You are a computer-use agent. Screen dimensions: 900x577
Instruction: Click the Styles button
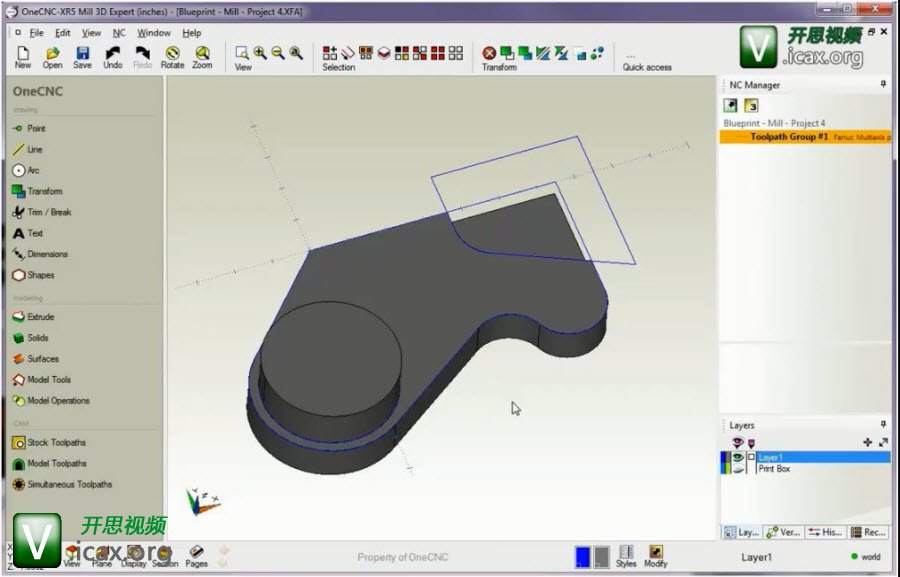(626, 556)
